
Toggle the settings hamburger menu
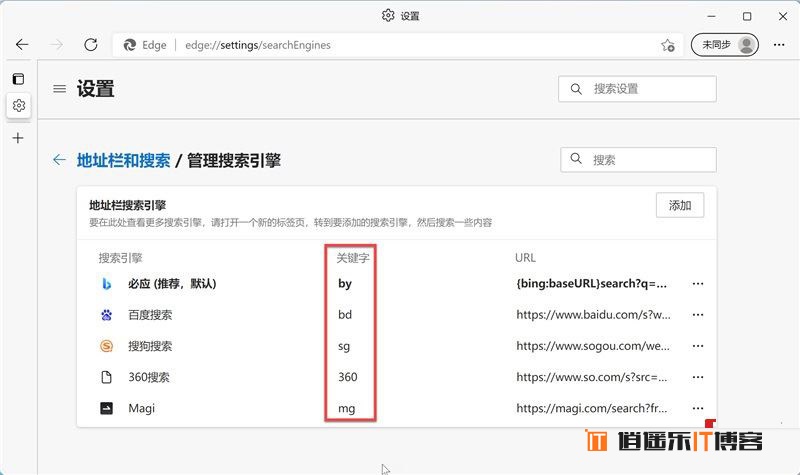coord(60,89)
